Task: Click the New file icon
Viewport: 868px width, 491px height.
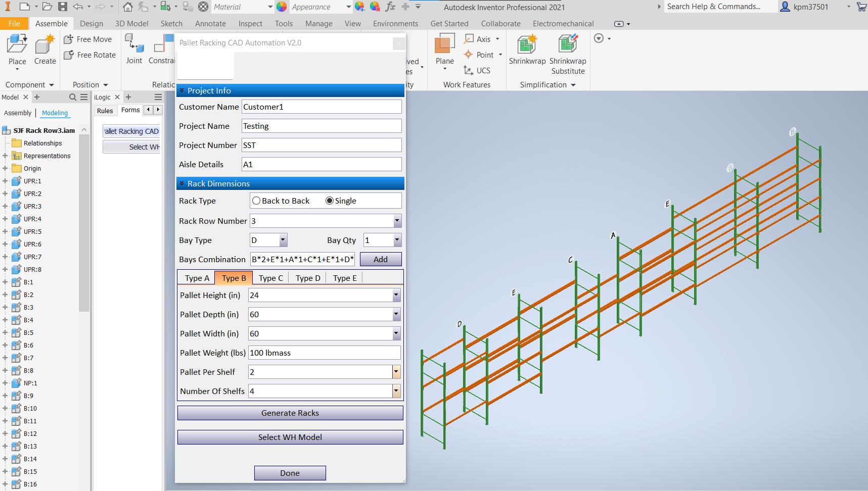Action: pyautogui.click(x=24, y=7)
